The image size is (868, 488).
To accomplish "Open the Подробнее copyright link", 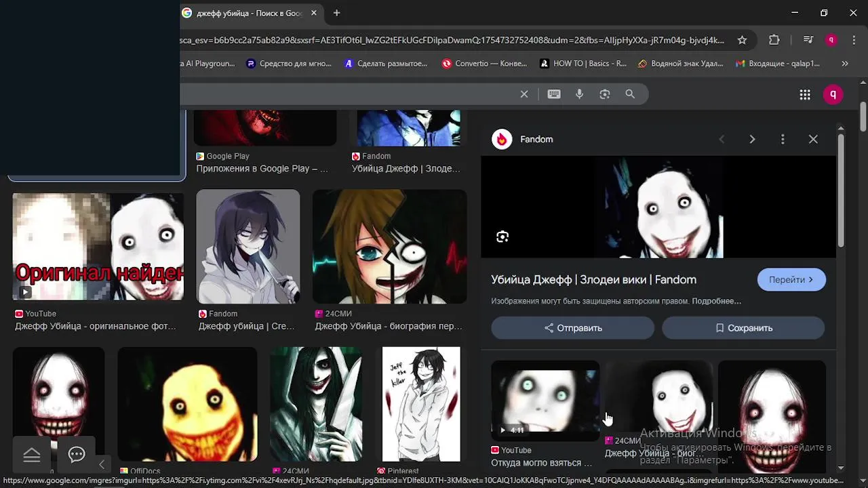I will 716,301.
